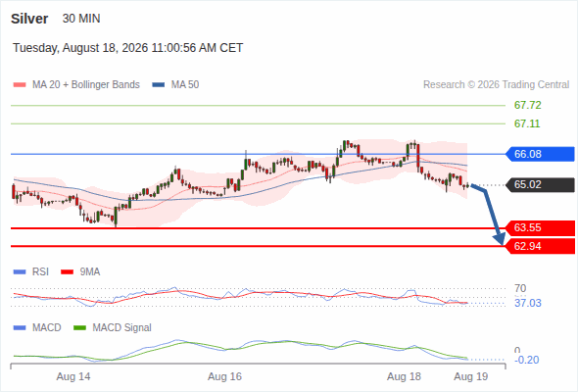Click the MACD blue legend marker

(x=20, y=328)
